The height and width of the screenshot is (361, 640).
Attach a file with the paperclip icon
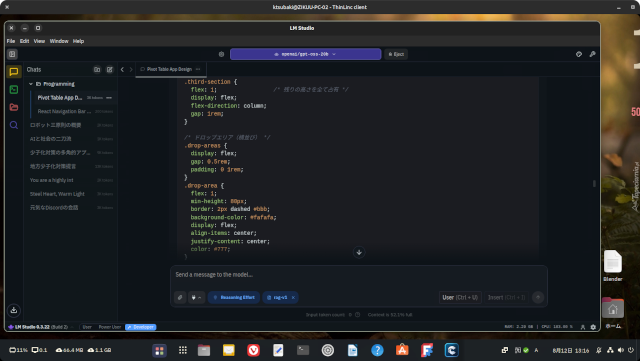pyautogui.click(x=180, y=297)
